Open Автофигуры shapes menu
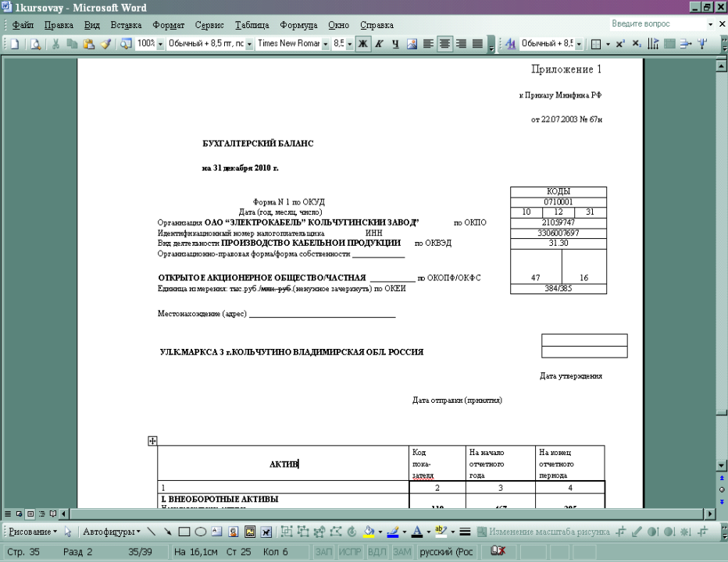 click(x=111, y=532)
